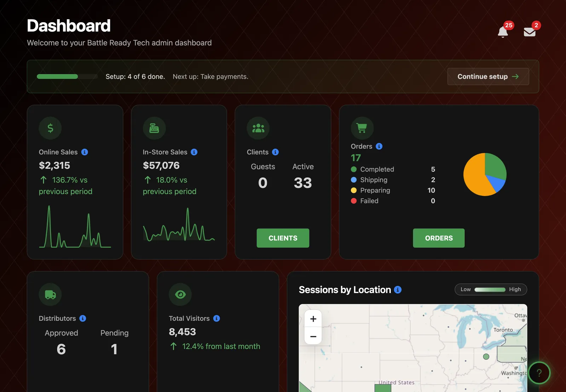This screenshot has width=566, height=392.
Task: Select the Failed orders legend row
Action: click(393, 201)
